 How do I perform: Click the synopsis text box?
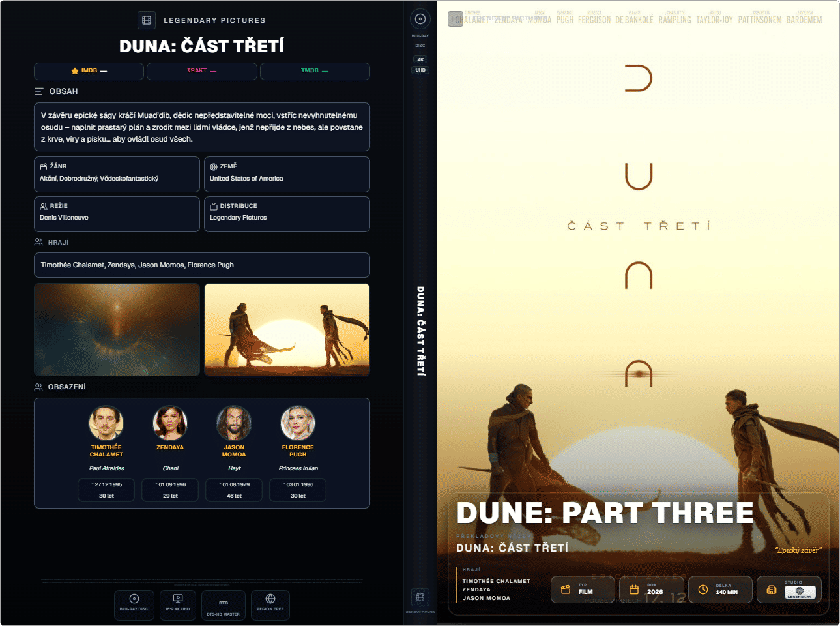[x=202, y=127]
